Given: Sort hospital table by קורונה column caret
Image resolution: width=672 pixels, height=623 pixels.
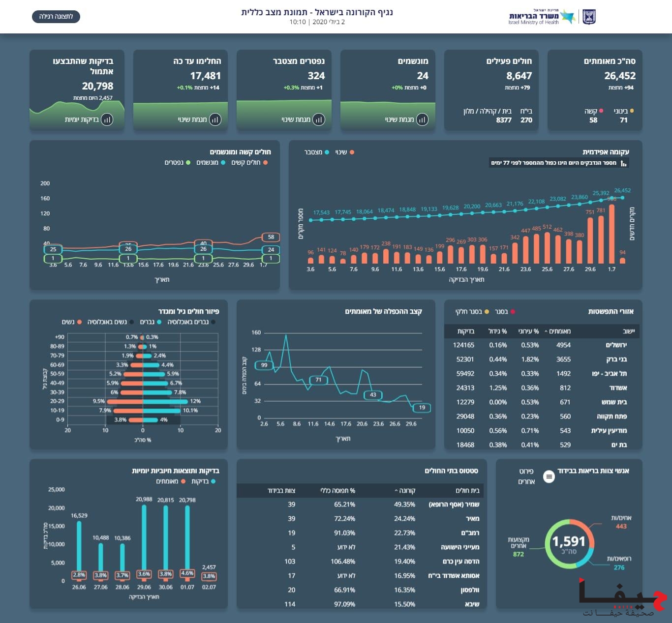Looking at the screenshot, I should point(397,491).
